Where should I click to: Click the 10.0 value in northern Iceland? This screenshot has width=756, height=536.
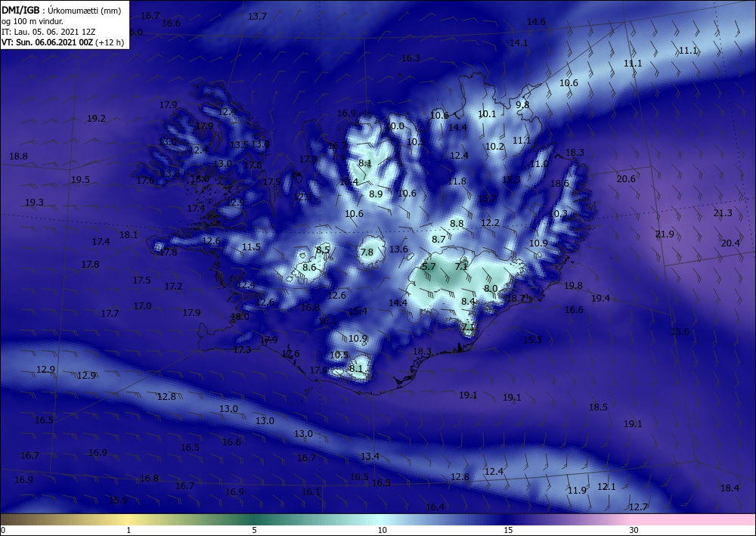(x=395, y=125)
